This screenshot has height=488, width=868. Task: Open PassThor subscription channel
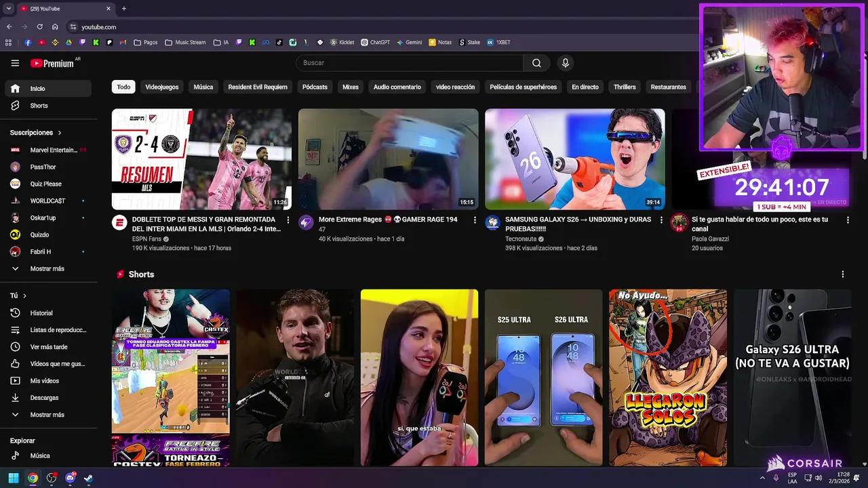[x=47, y=167]
